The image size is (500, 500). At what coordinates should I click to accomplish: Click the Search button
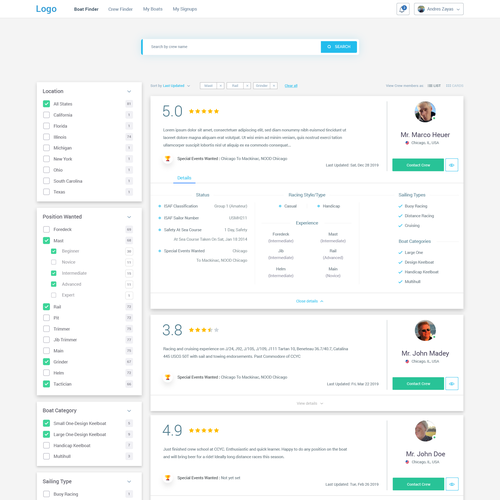(x=339, y=47)
